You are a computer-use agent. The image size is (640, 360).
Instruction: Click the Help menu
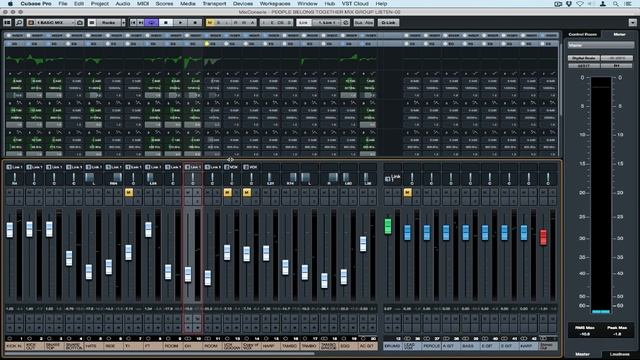[x=381, y=4]
